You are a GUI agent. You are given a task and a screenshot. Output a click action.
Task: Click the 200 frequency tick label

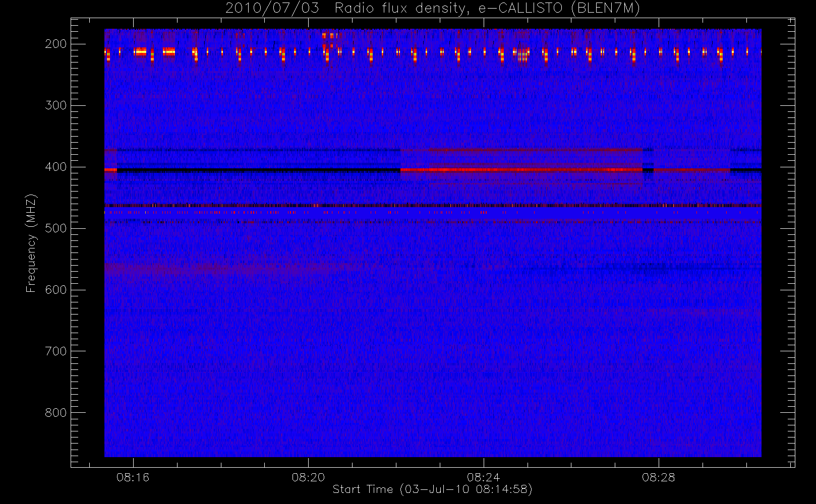click(x=56, y=44)
